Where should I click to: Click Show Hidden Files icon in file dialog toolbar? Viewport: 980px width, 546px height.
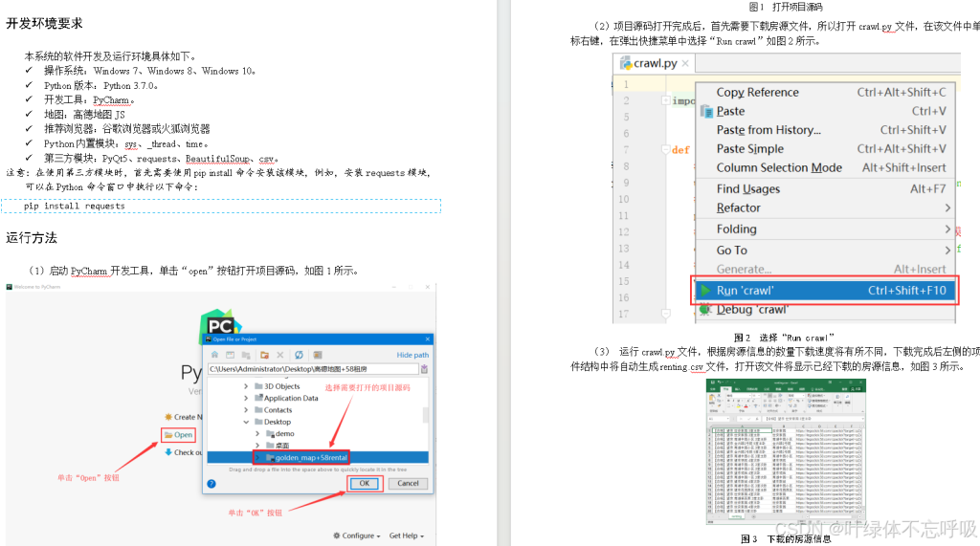click(x=318, y=355)
